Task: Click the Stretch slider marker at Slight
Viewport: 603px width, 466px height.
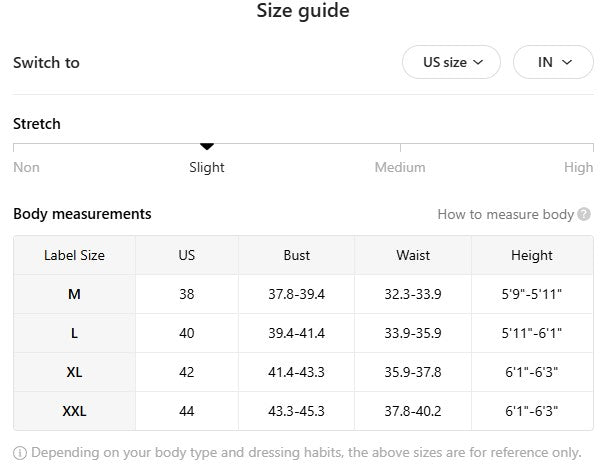Action: (207, 147)
